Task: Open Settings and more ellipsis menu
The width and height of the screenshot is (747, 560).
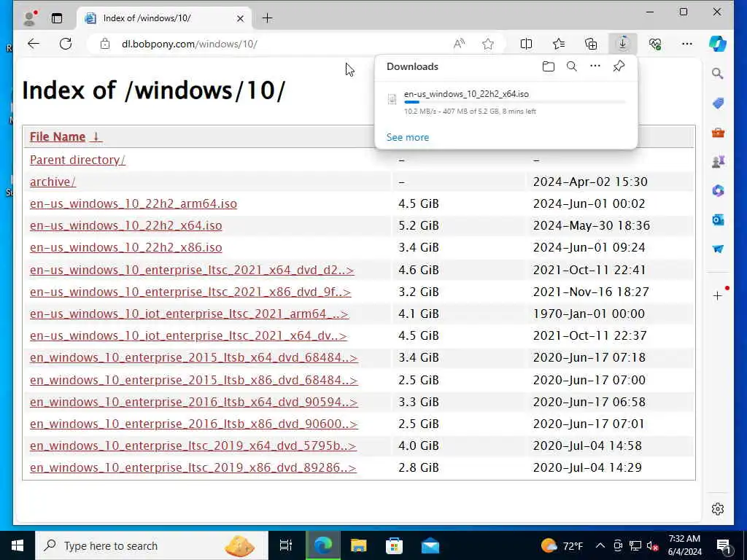Action: pyautogui.click(x=686, y=44)
